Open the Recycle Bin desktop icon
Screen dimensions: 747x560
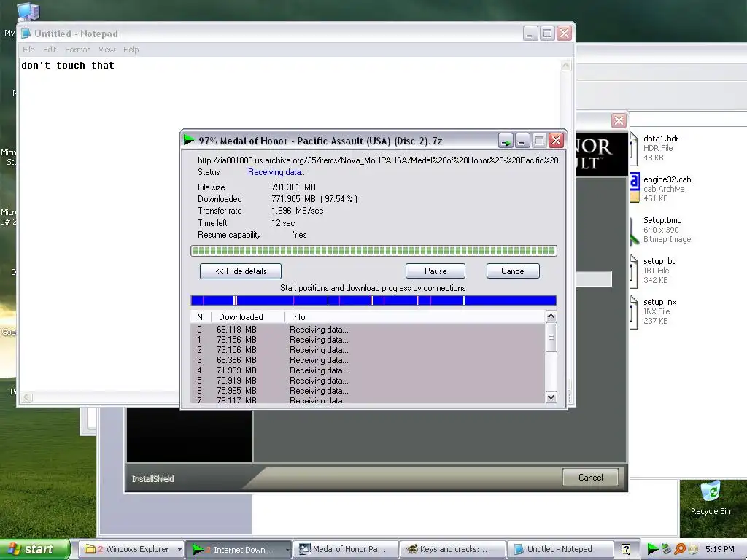pyautogui.click(x=711, y=491)
